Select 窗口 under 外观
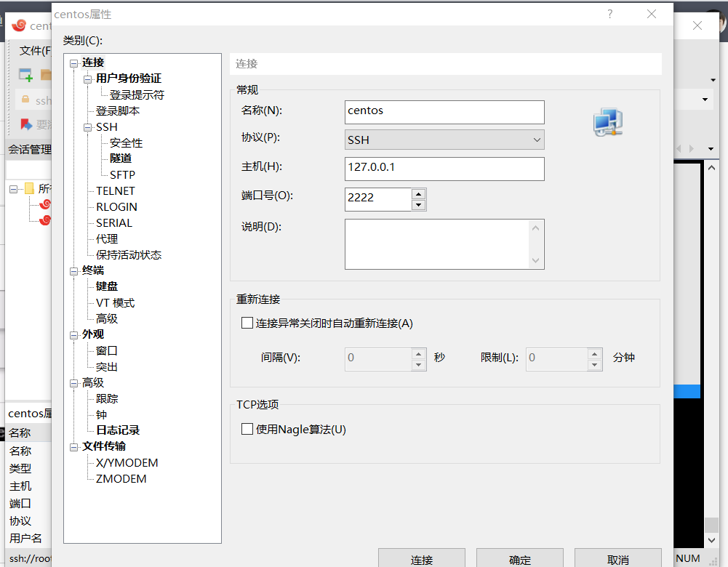The height and width of the screenshot is (567, 728). (x=107, y=351)
